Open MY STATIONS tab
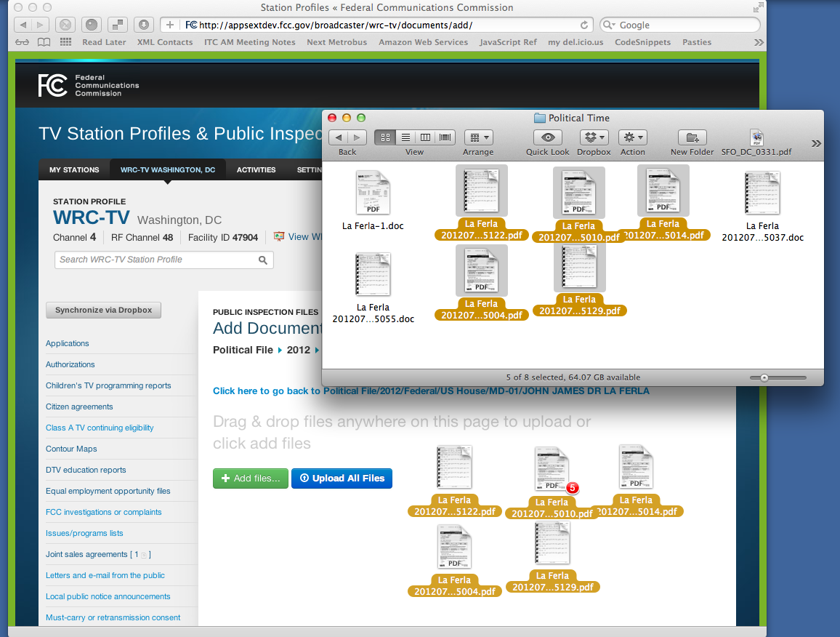840x637 pixels. point(74,169)
